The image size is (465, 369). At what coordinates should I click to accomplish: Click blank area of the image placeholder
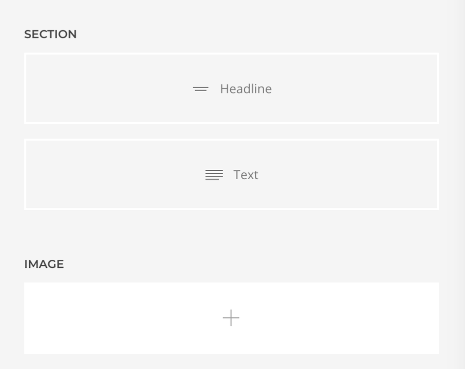pyautogui.click(x=100, y=318)
